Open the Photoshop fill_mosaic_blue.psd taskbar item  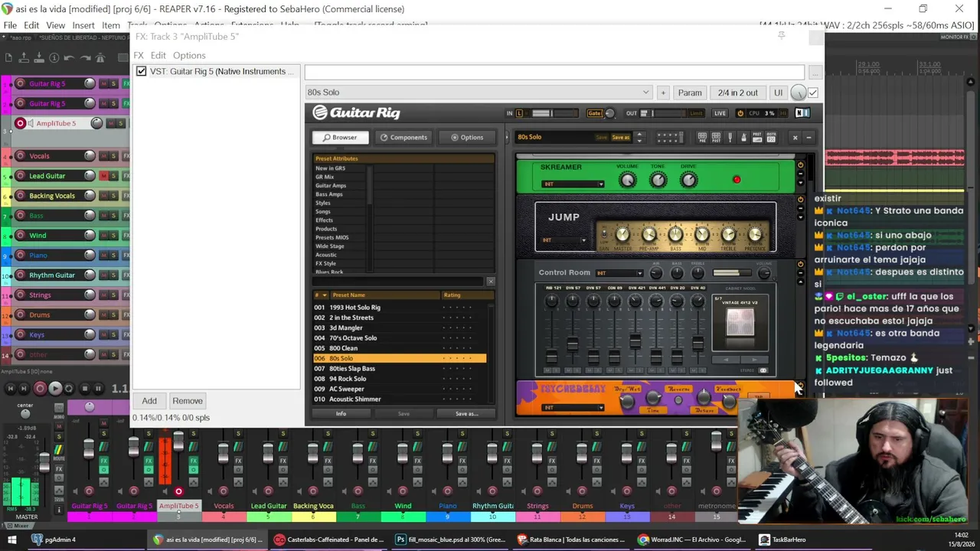(449, 540)
